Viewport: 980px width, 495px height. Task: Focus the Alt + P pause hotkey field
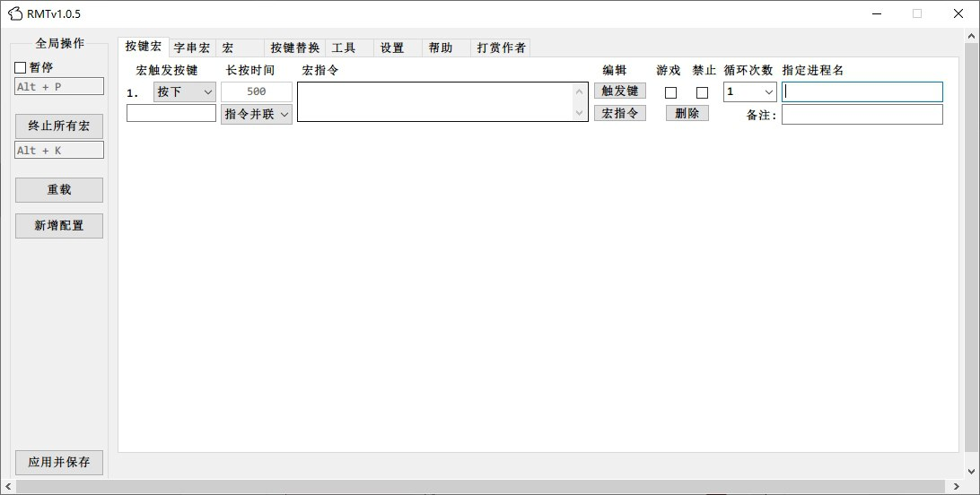tap(59, 87)
